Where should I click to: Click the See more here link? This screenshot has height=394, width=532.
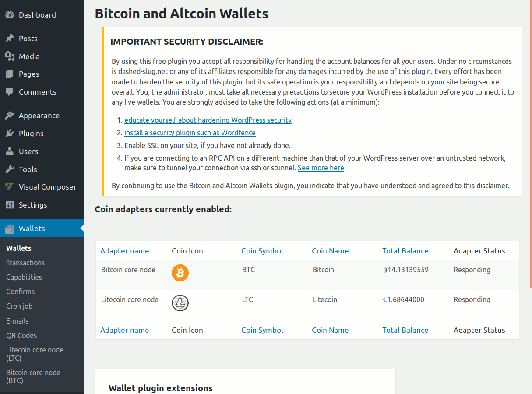pyautogui.click(x=321, y=168)
